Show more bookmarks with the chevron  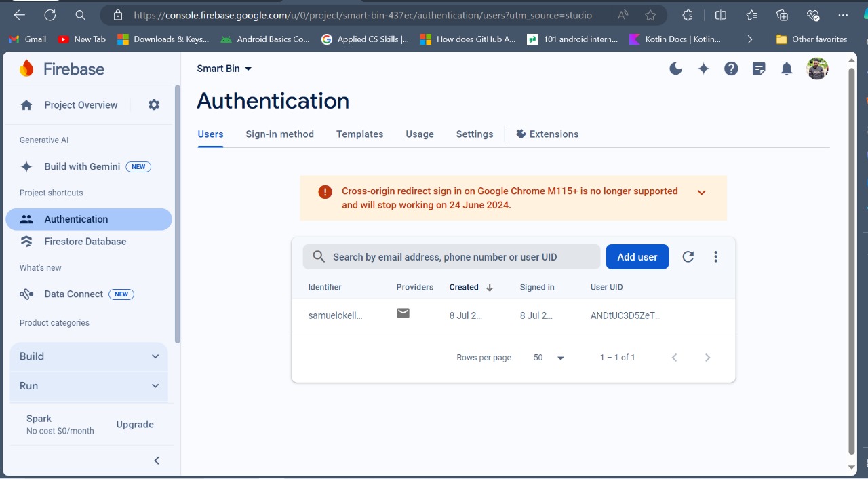coord(749,39)
